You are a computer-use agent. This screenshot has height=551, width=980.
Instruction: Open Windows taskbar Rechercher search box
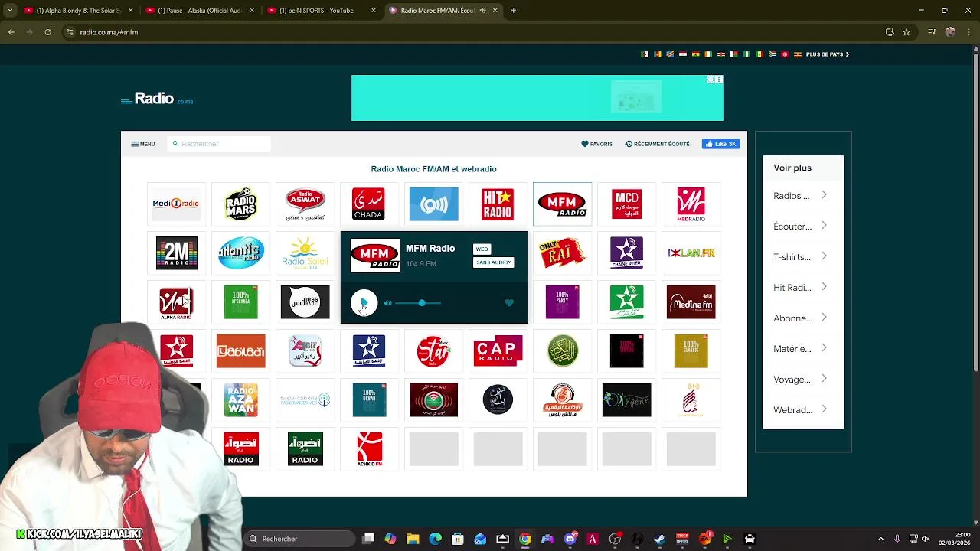point(301,539)
